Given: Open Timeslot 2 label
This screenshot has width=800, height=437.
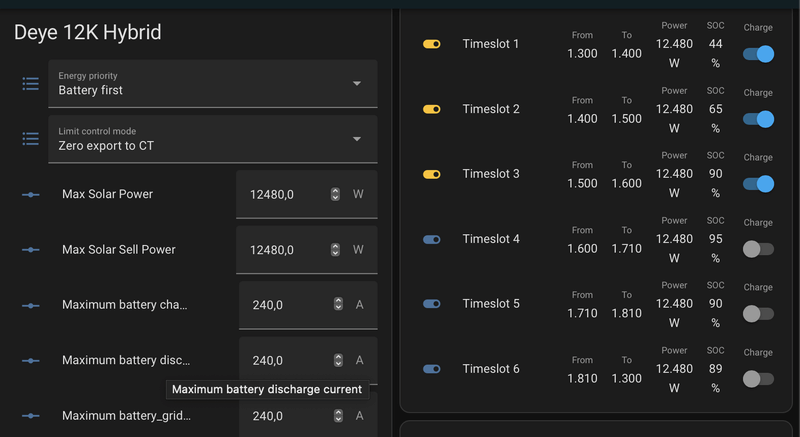Looking at the screenshot, I should point(491,109).
